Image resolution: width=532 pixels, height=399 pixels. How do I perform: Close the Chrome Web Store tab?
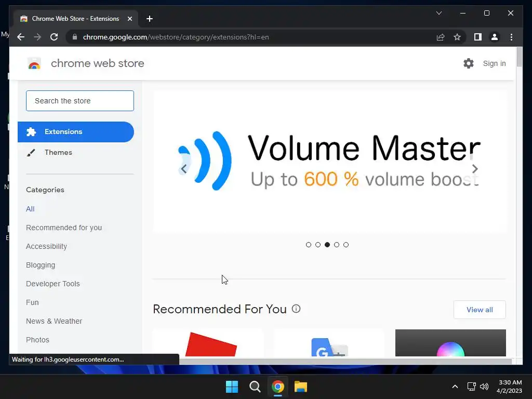pyautogui.click(x=129, y=19)
